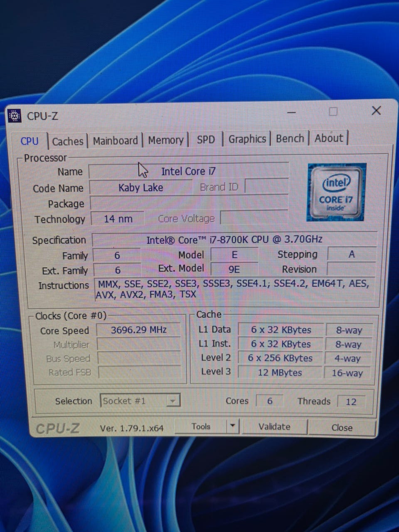Click the empty Multiplier field

coord(139,345)
